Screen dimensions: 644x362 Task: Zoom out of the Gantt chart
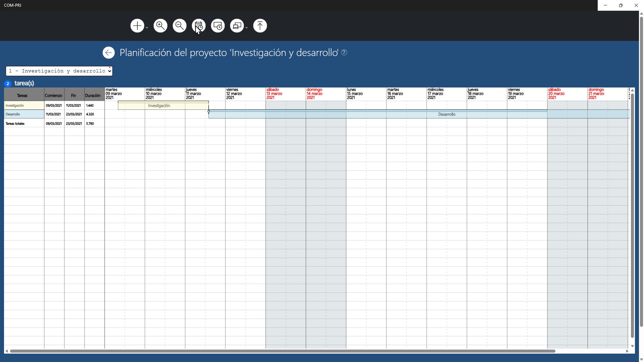[179, 26]
